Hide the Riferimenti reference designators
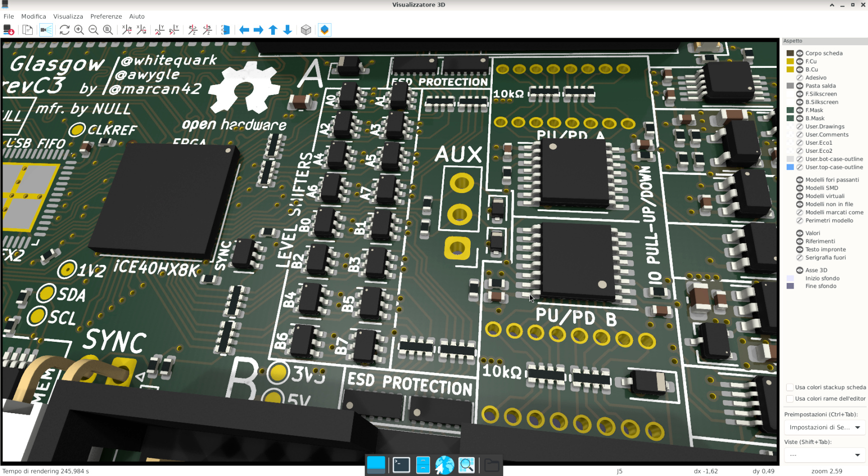This screenshot has height=476, width=868. coord(800,241)
